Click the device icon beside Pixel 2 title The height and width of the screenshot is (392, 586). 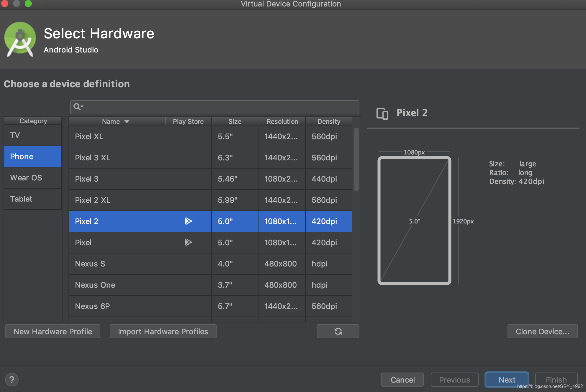tap(382, 113)
